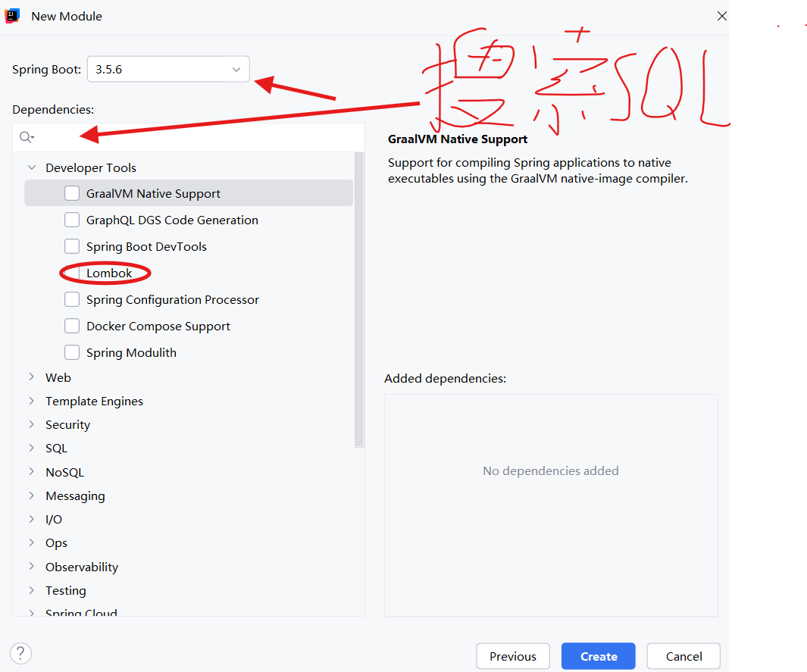Click the Previous button
807x672 pixels.
pyautogui.click(x=512, y=656)
